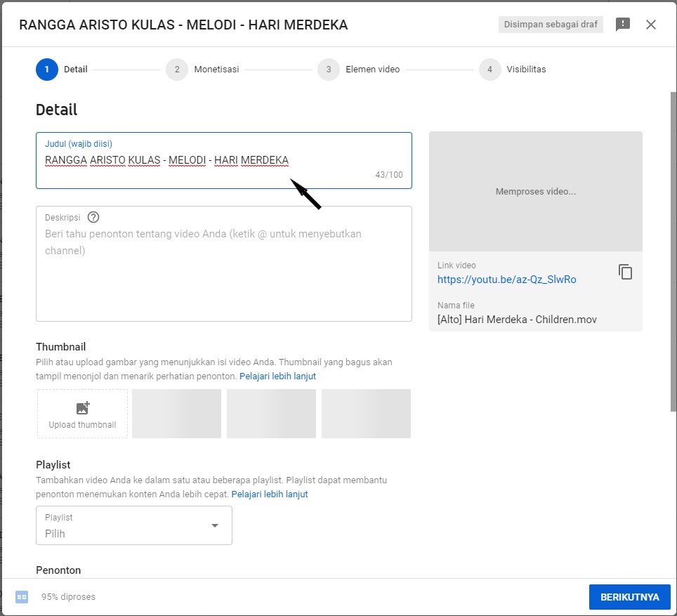677x616 pixels.
Task: Click the send feedback icon
Action: [622, 25]
